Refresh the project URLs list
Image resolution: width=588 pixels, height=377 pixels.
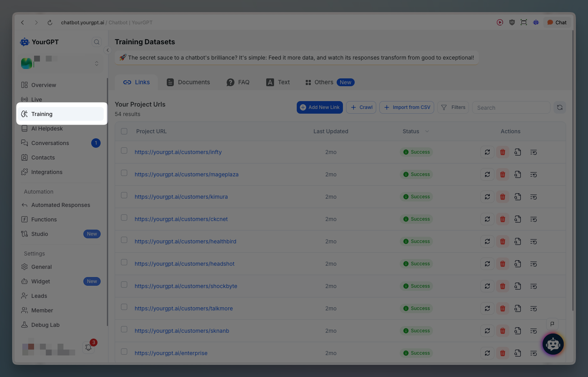[559, 107]
